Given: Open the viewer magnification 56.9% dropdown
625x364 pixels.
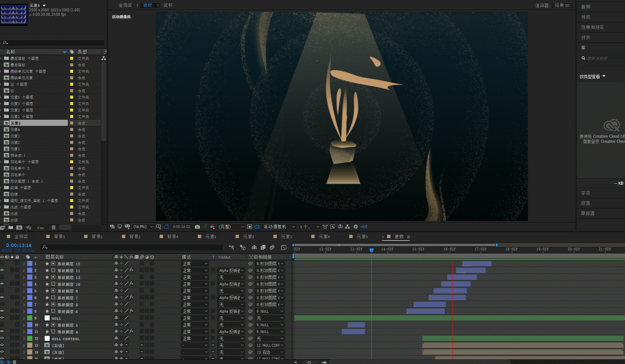Looking at the screenshot, I should [x=143, y=227].
